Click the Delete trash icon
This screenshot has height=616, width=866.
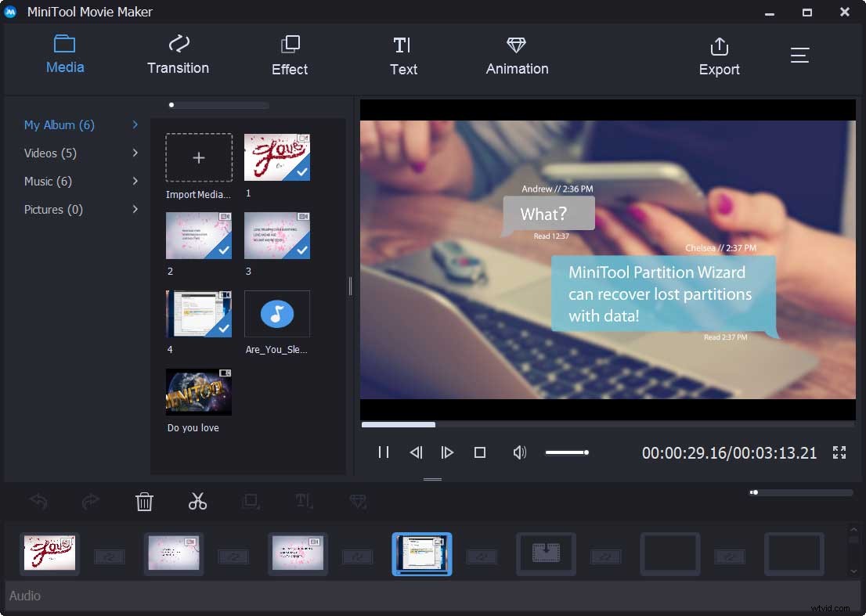[x=144, y=502]
